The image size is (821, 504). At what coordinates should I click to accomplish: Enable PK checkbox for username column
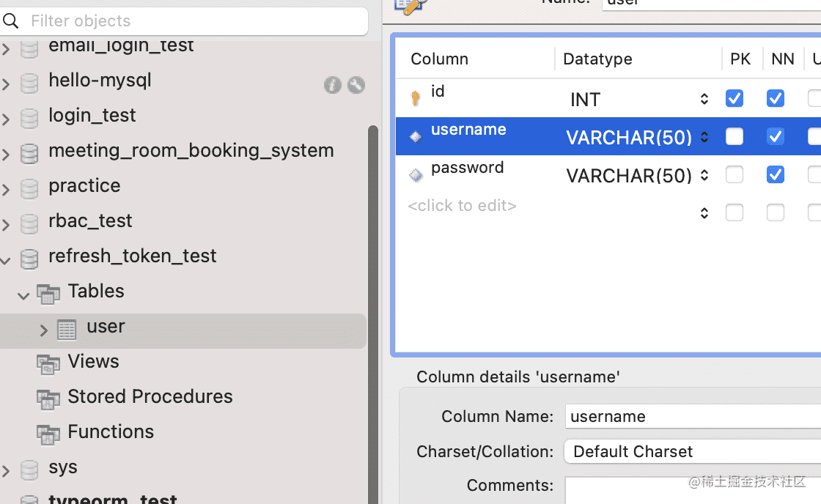click(x=734, y=136)
